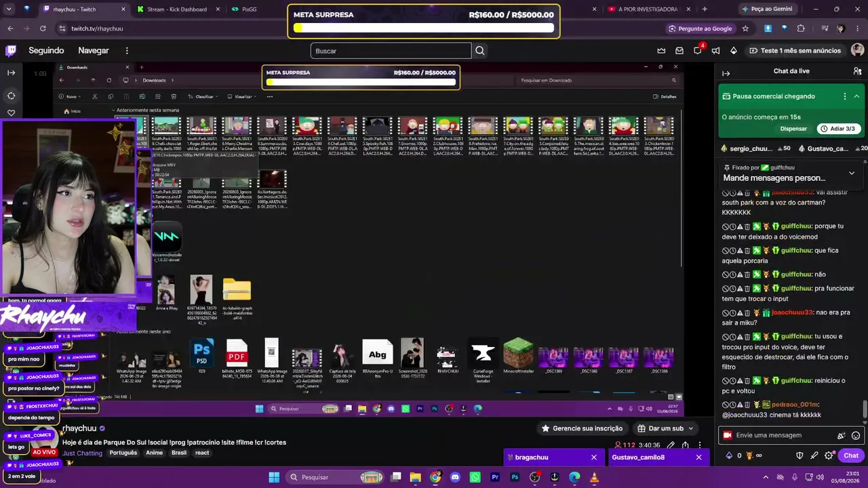The image size is (868, 488).
Task: Click the Peça ao Gemini button
Action: (767, 9)
